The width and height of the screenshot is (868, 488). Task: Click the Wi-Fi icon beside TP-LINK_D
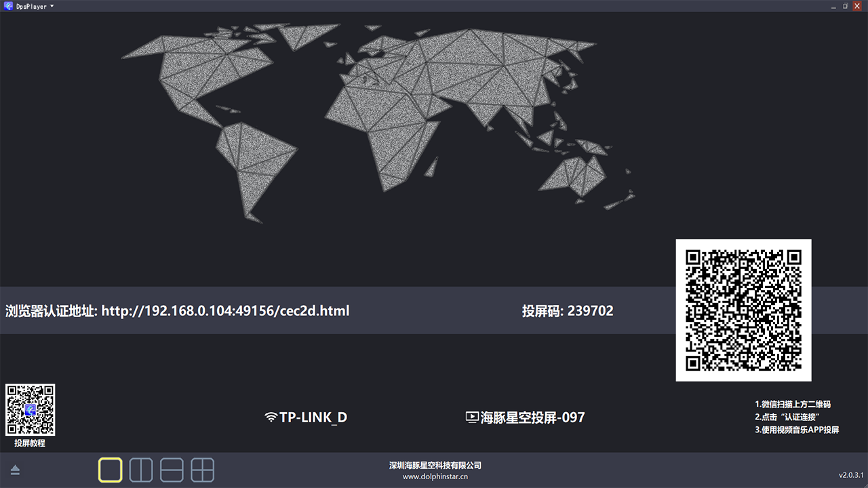[x=271, y=417]
